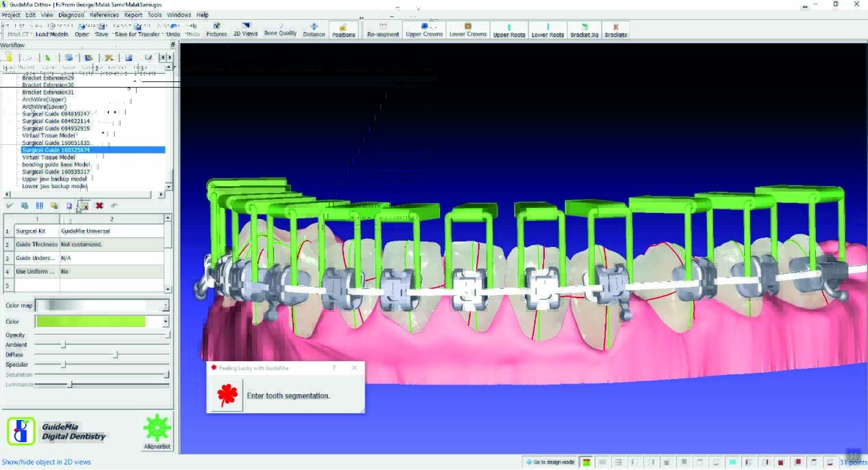Select the Distance measurement tool
Image resolution: width=868 pixels, height=470 pixels.
[314, 30]
